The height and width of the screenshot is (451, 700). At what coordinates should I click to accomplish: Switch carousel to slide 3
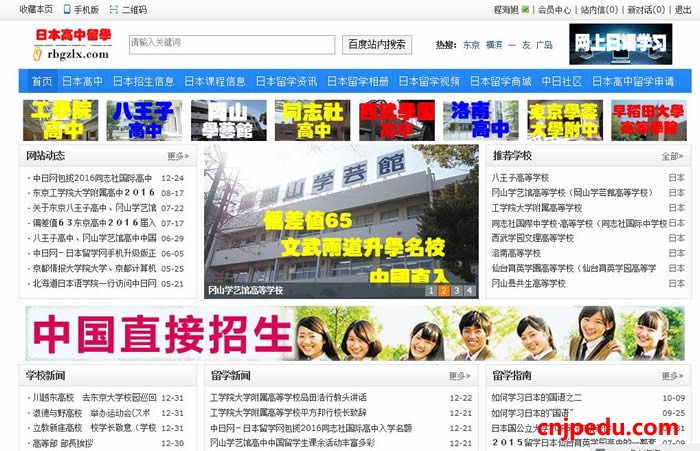(x=456, y=291)
